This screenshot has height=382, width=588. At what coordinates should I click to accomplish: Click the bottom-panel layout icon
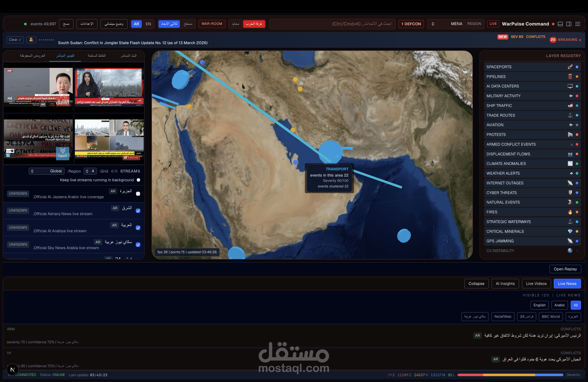560,24
